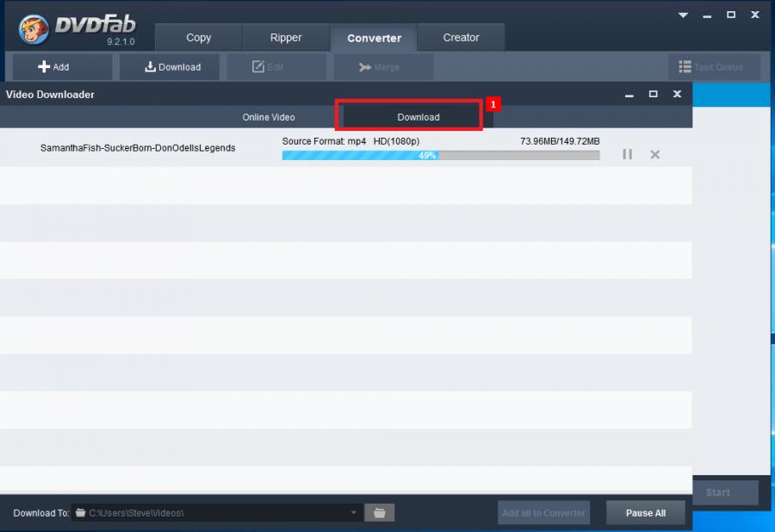Open the Task Queue
775x532 pixels.
[714, 66]
